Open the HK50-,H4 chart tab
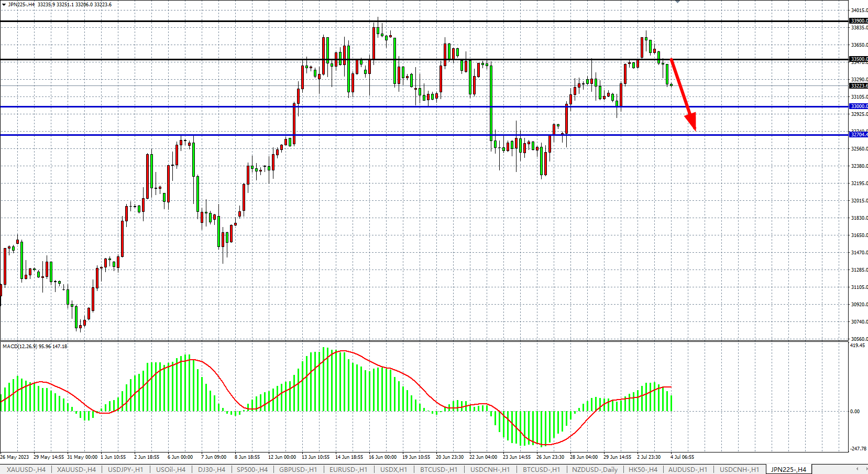 pyautogui.click(x=643, y=469)
